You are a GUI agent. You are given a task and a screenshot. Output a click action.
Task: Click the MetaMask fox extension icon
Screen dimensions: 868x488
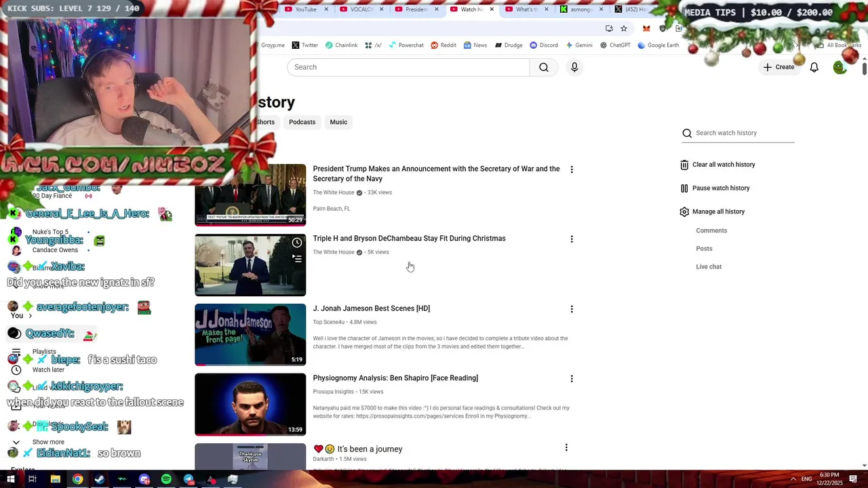(646, 28)
